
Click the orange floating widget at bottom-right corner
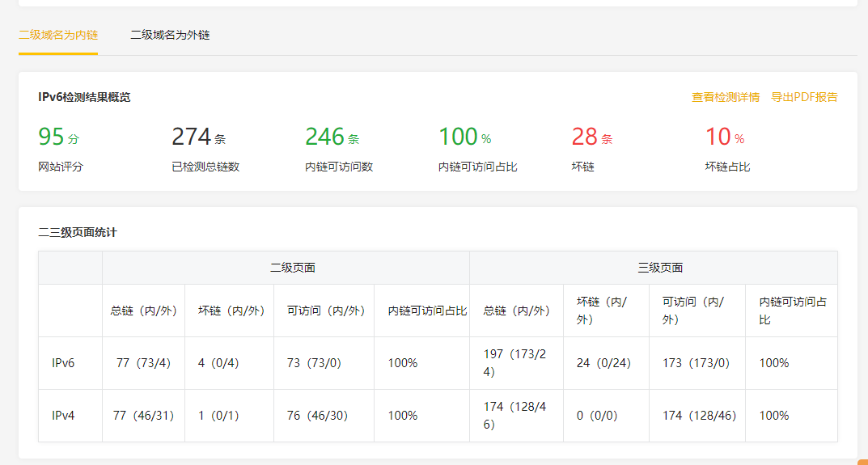(x=862, y=462)
